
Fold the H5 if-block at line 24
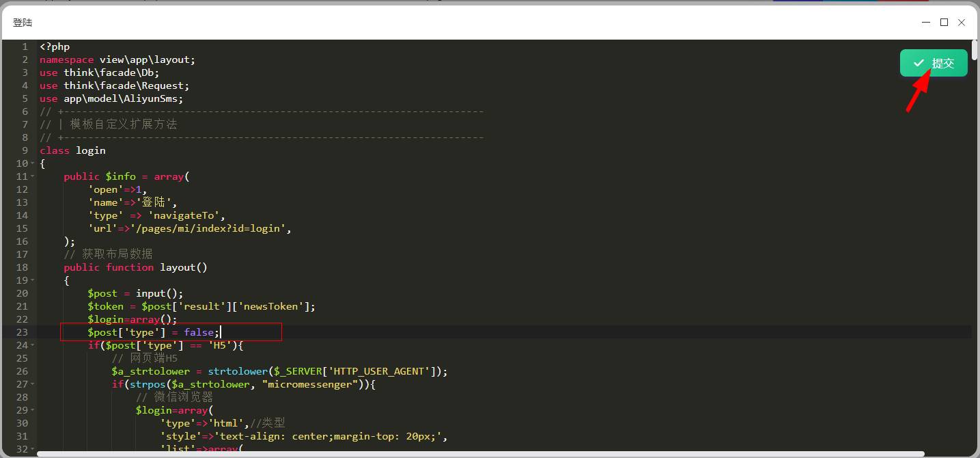[33, 345]
